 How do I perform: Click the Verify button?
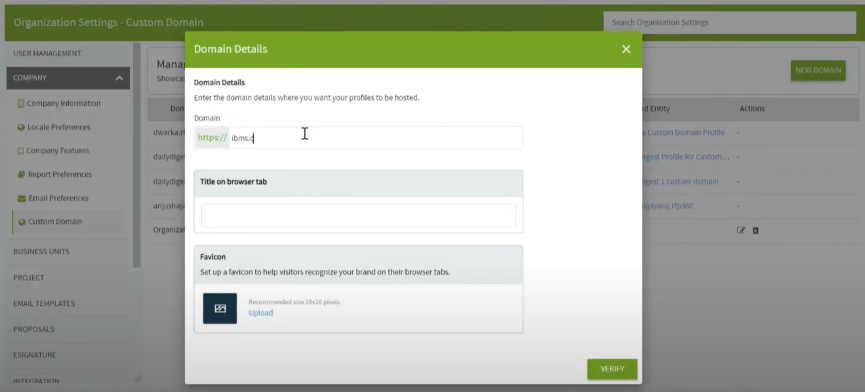click(612, 369)
